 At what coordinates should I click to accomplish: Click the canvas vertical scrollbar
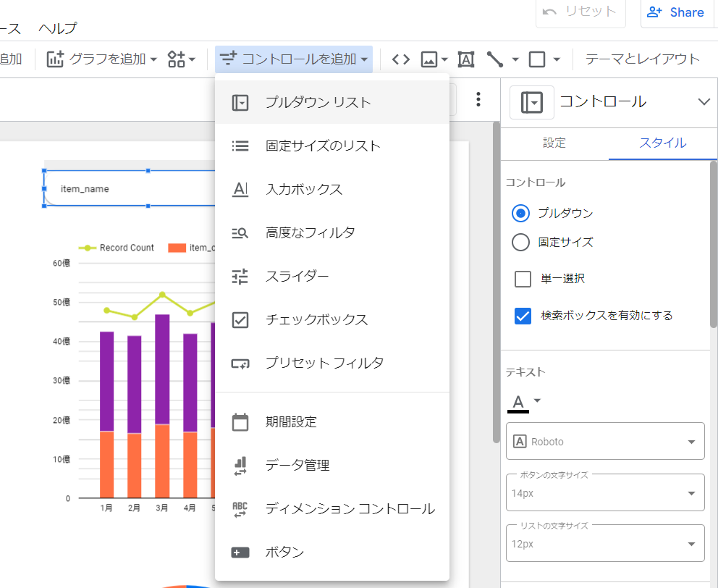tap(496, 282)
